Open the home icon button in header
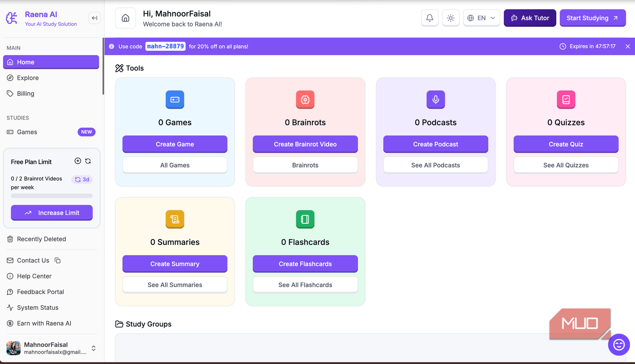635x364 pixels. pyautogui.click(x=125, y=18)
